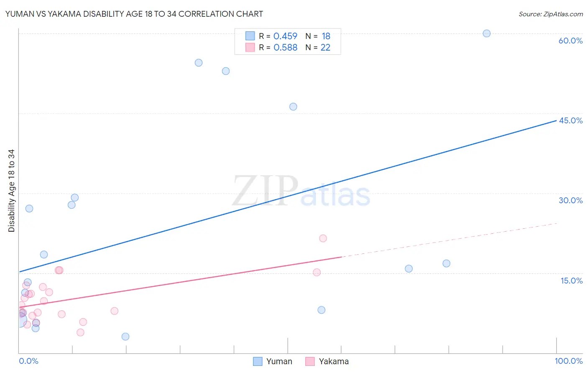Click the 15.0% y-axis label
The image size is (588, 373).
pos(571,281)
